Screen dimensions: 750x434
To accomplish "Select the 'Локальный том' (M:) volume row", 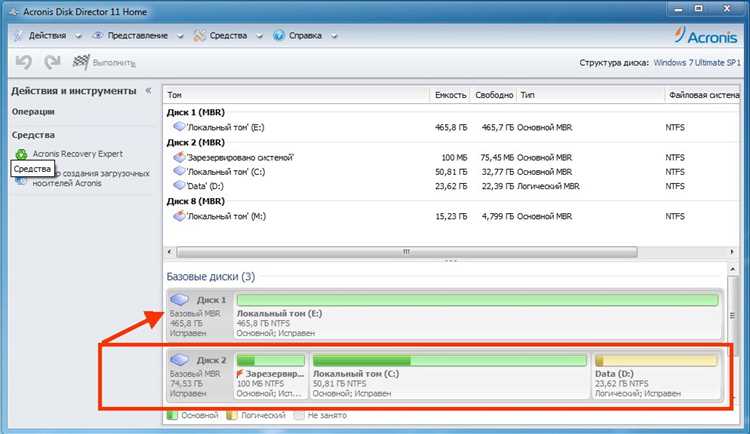I will [450, 216].
